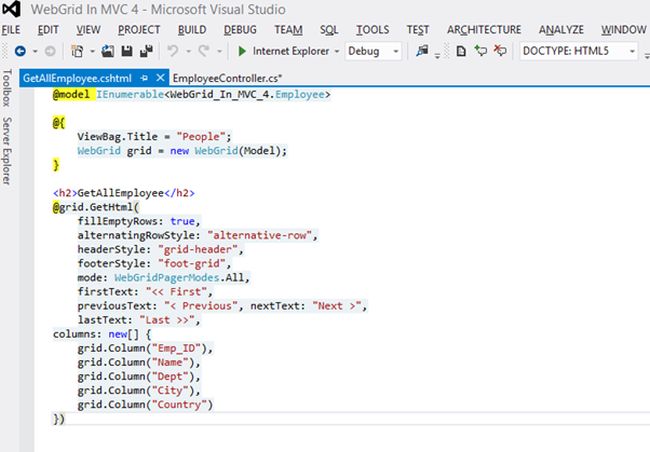Click the grid.Column("Name") line
Image resolution: width=650 pixels, height=452 pixels.
coord(139,362)
